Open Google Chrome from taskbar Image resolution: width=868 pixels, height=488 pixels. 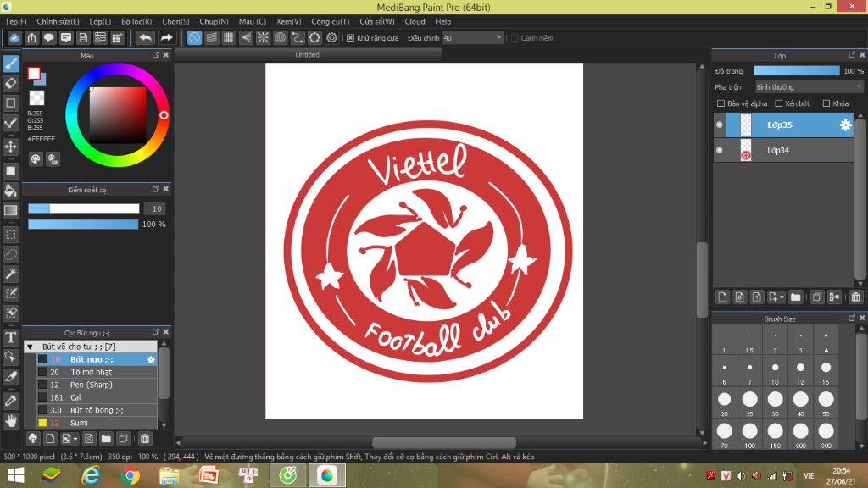(x=130, y=475)
